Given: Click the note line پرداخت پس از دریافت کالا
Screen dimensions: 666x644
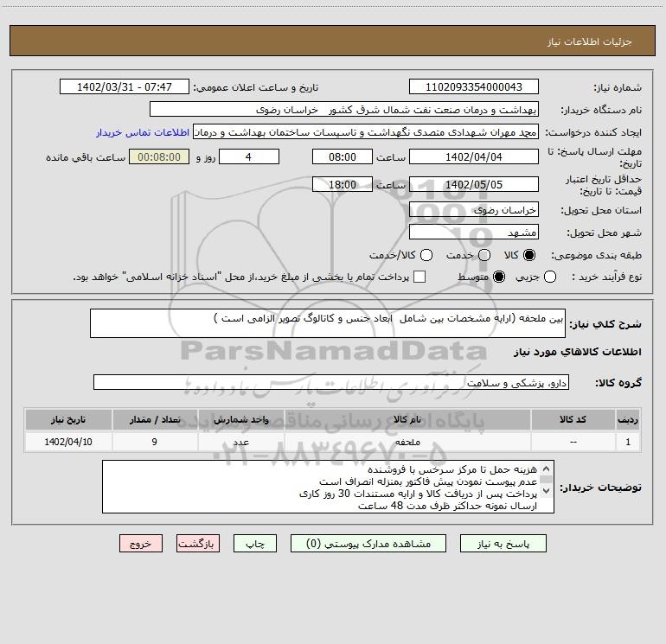Looking at the screenshot, I should click(418, 494).
